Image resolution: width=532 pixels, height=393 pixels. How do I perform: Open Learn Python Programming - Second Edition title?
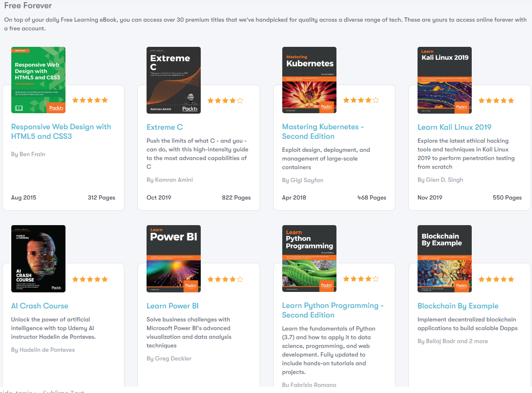[x=333, y=310]
